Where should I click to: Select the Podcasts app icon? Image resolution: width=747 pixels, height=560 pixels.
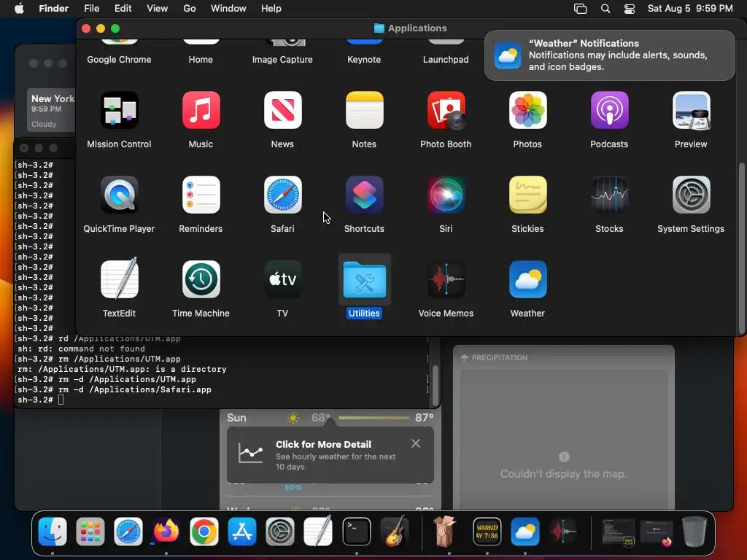pos(609,111)
